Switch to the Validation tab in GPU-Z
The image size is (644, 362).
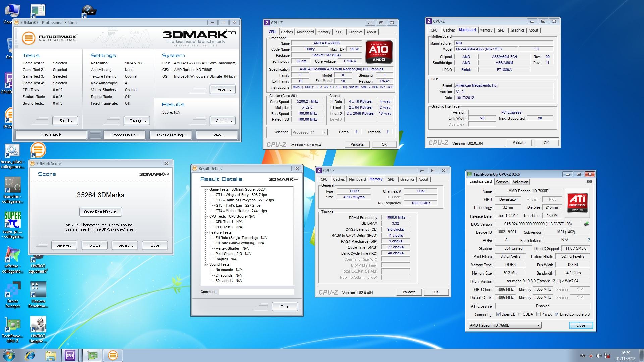(520, 182)
